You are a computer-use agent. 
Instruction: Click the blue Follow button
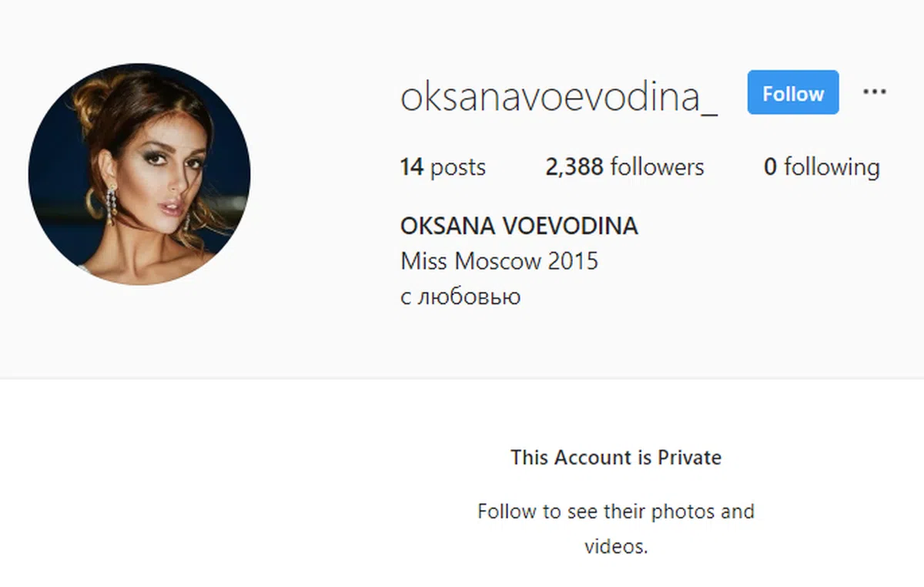click(x=793, y=92)
